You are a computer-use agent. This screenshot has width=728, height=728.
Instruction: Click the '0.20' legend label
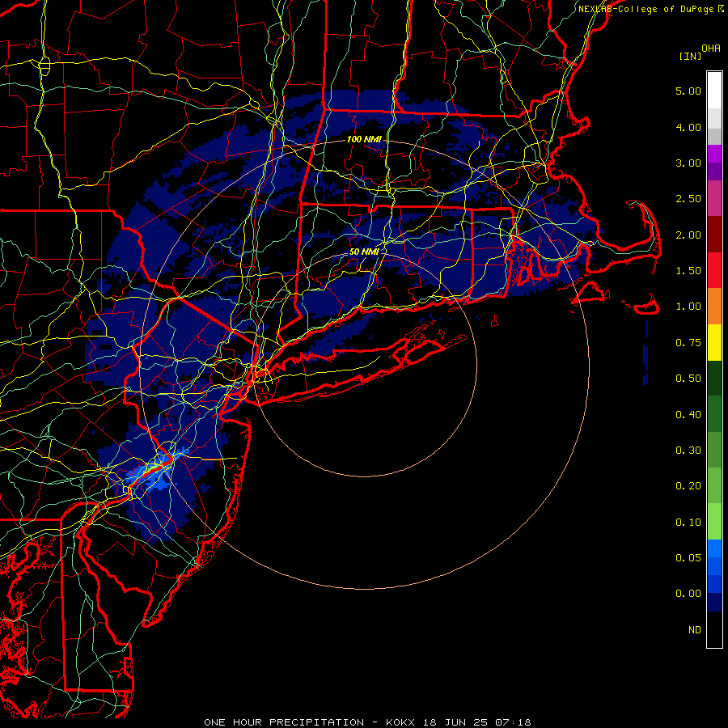[688, 486]
